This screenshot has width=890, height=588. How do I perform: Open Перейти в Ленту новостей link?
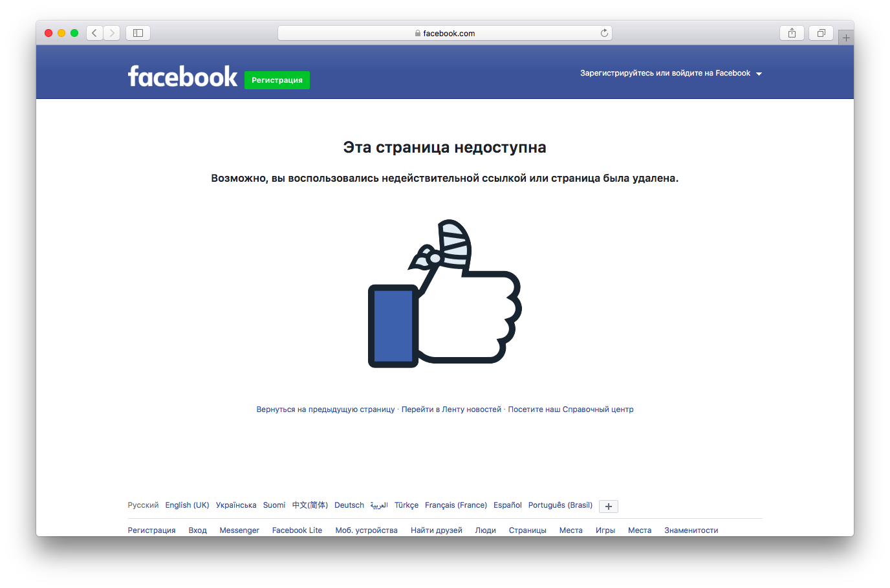[451, 409]
